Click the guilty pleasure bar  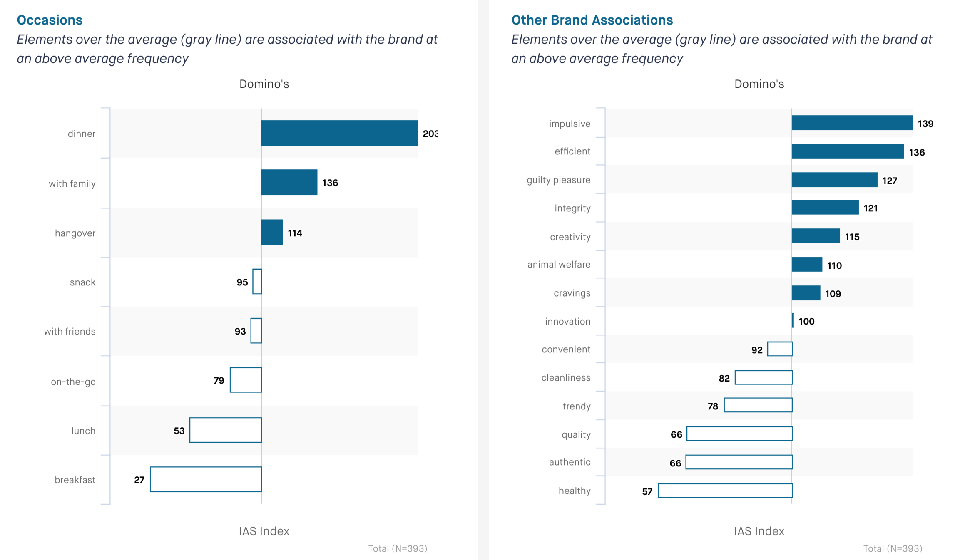[834, 180]
